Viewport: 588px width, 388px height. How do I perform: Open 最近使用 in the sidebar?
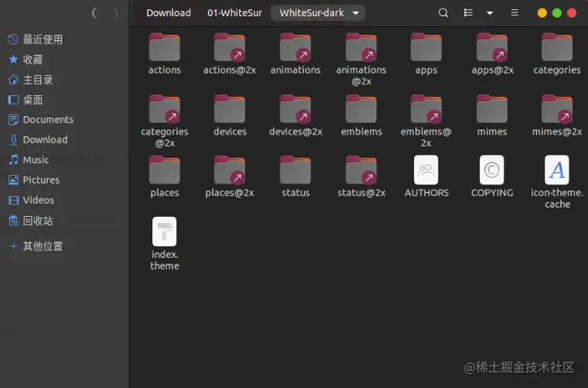click(36, 39)
